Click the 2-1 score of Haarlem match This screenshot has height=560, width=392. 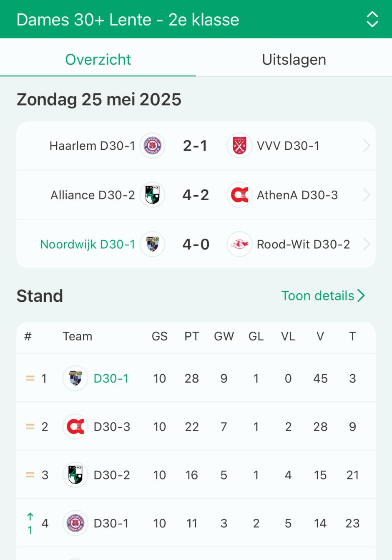(195, 146)
